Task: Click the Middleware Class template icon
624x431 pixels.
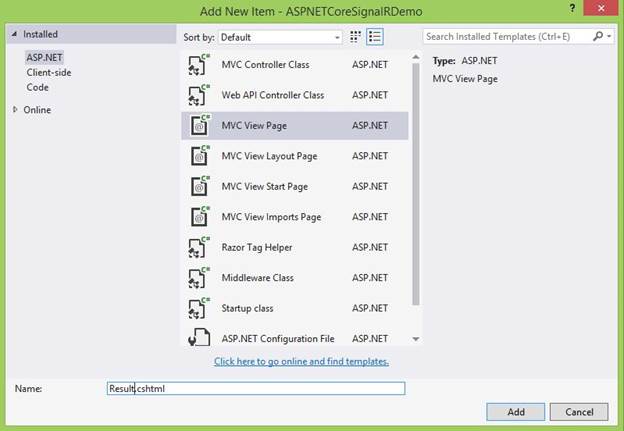Action: click(x=199, y=278)
